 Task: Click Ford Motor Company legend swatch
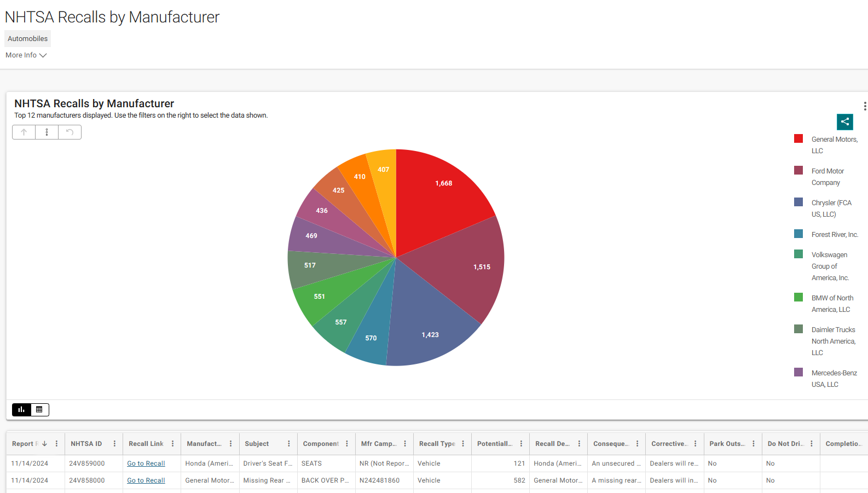tap(798, 170)
